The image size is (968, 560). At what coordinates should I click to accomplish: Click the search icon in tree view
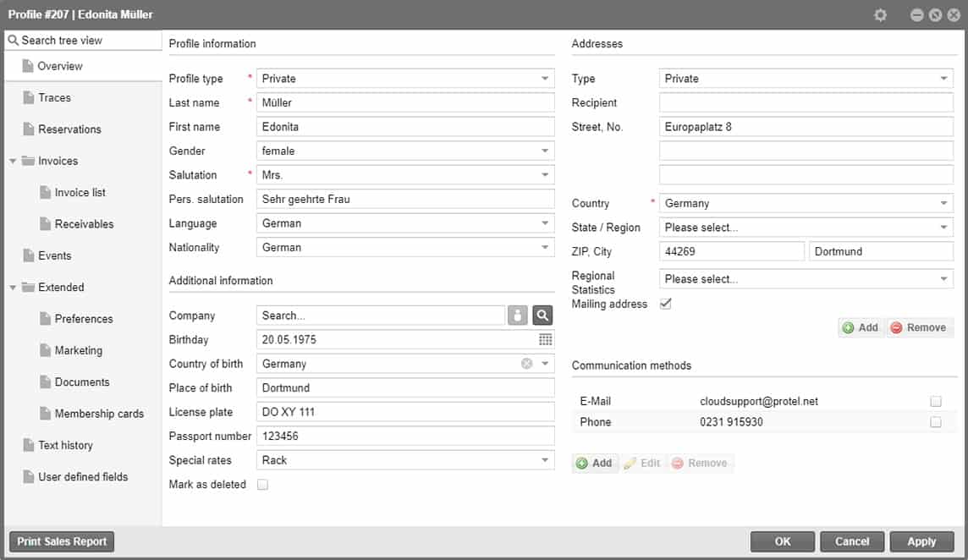click(14, 41)
